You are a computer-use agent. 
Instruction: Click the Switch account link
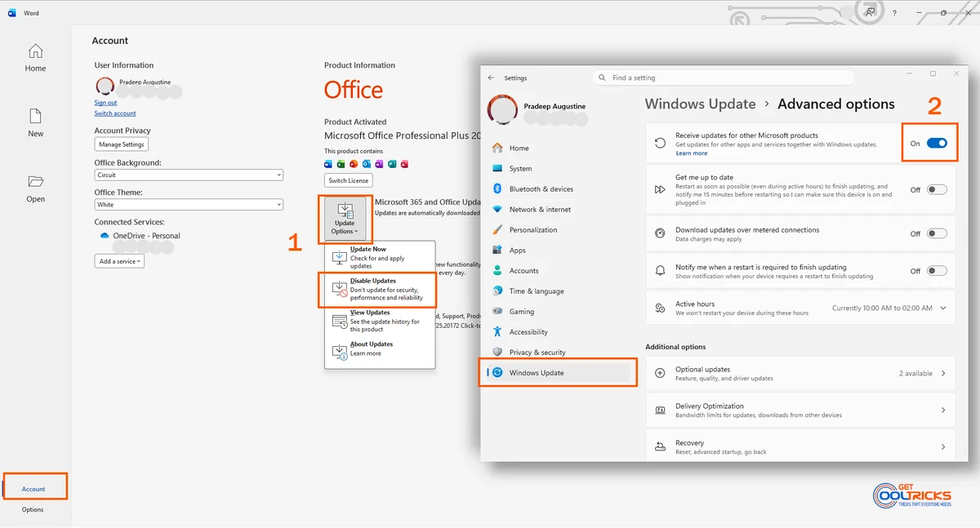coord(115,113)
